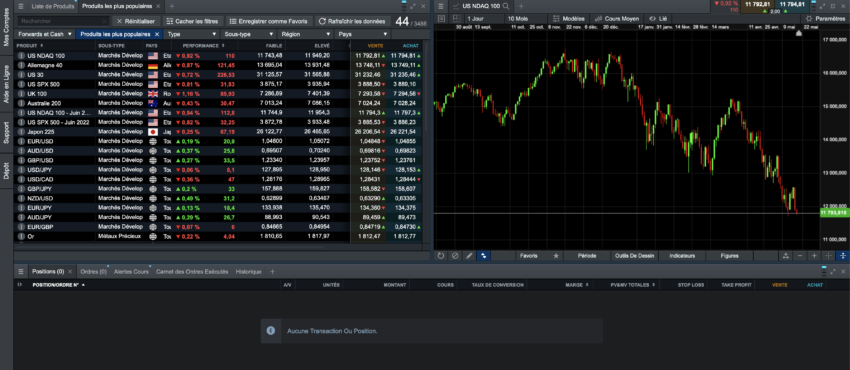Open Mes Comptes sidebar tab
Screen dimensions: 850x370
[x=7, y=26]
